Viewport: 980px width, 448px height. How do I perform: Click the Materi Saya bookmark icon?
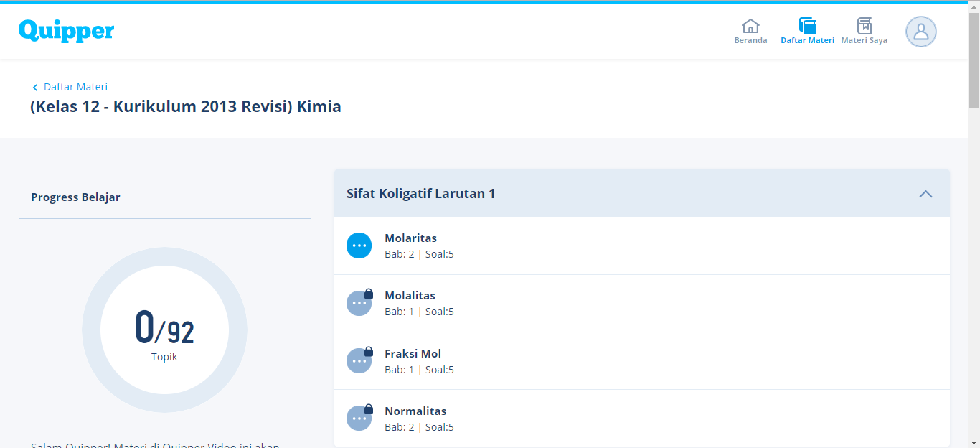[x=864, y=26]
